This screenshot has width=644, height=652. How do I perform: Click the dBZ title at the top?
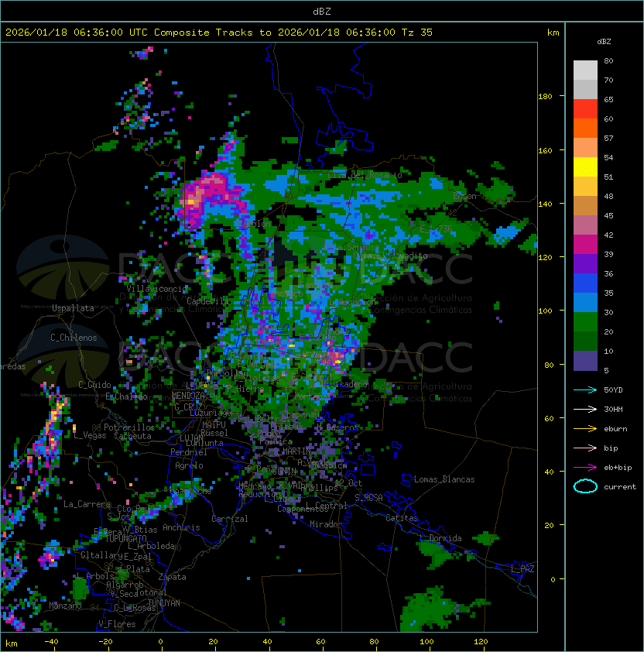point(322,11)
